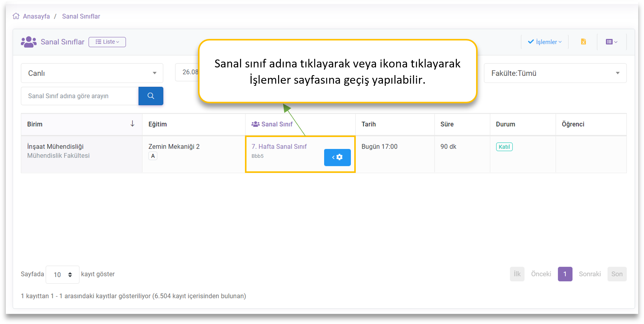This screenshot has height=324, width=644.
Task: Click in the Sanal Sınıf search field
Action: pyautogui.click(x=80, y=96)
